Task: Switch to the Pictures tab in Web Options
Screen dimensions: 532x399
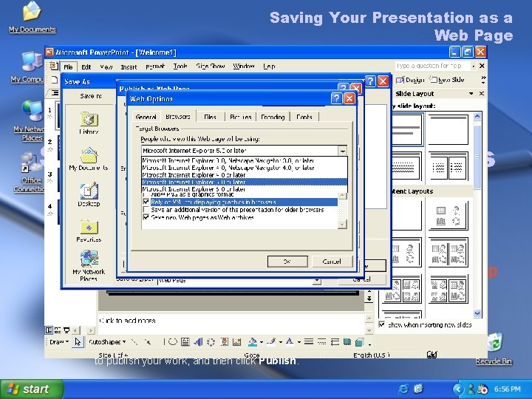Action: click(x=241, y=117)
